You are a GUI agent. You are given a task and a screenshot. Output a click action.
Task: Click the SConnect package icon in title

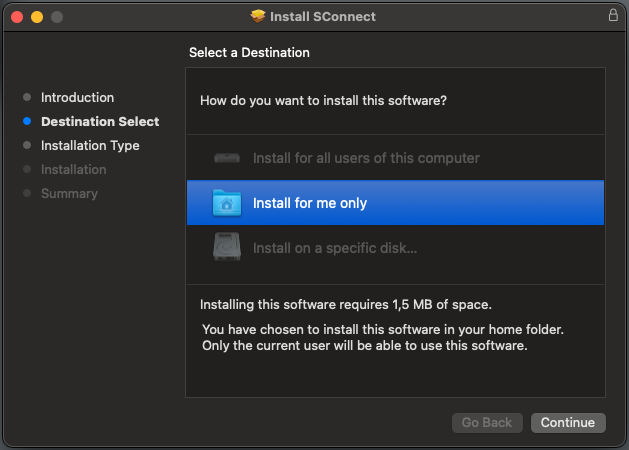click(258, 16)
